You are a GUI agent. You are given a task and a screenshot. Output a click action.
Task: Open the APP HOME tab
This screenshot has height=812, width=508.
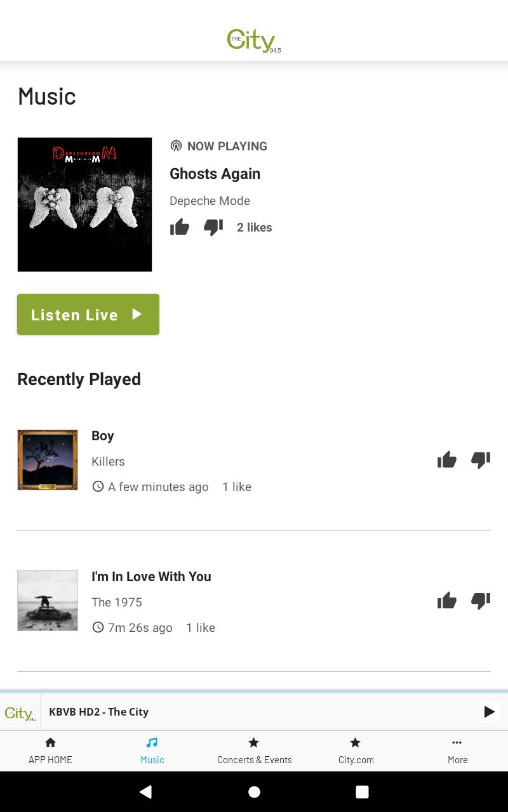point(51,750)
